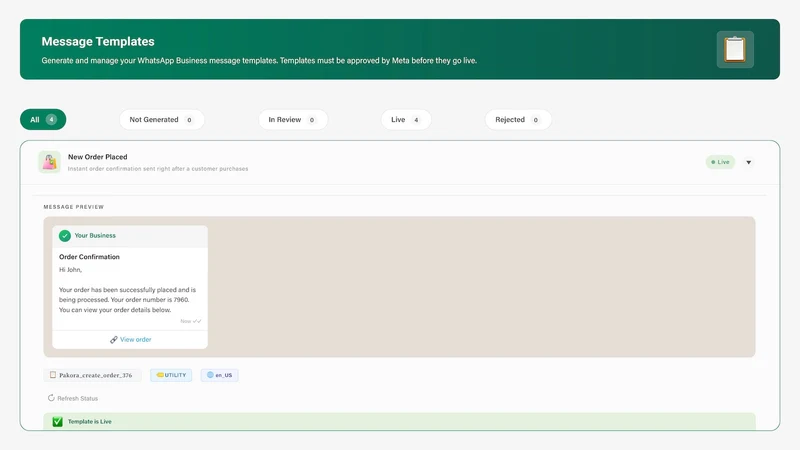Show only Live templates tab
This screenshot has height=450, width=800.
point(406,119)
